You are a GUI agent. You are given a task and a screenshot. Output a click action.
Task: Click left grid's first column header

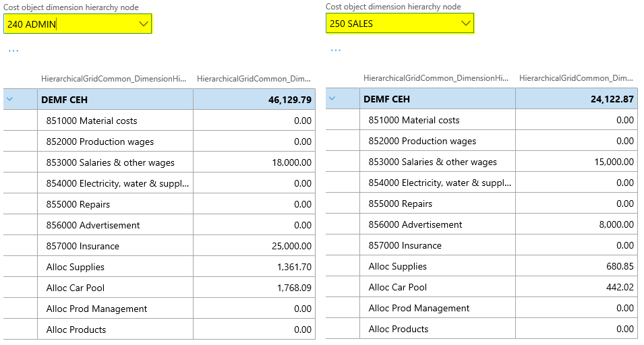pyautogui.click(x=113, y=79)
